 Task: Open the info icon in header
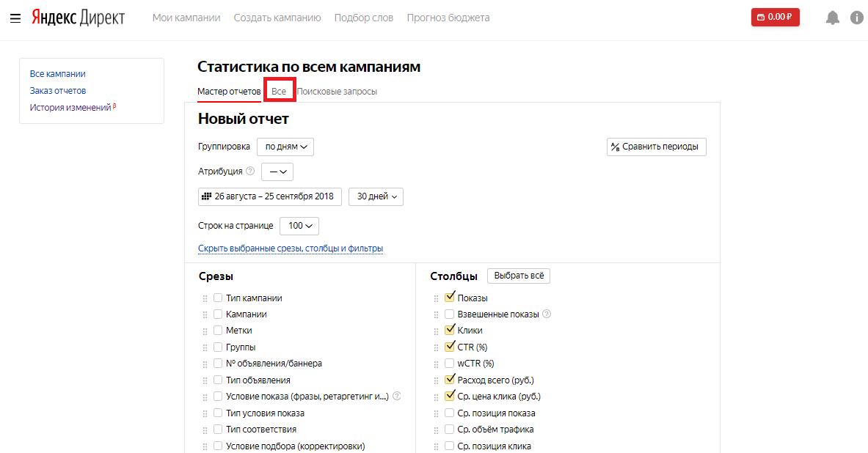(x=857, y=18)
